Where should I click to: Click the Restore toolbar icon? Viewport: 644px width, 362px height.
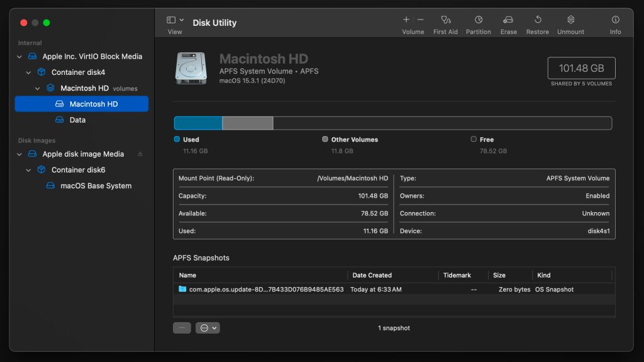click(537, 20)
